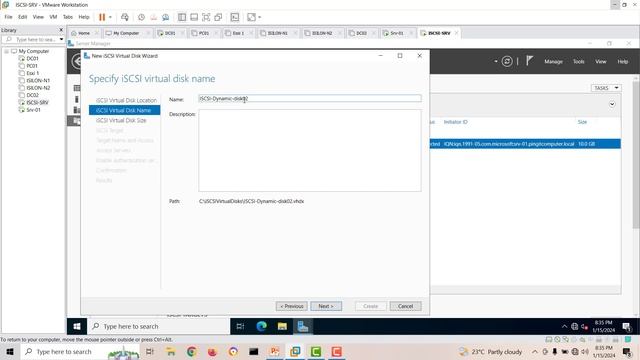
Task: Open Server Manager Tools menu
Action: (578, 62)
